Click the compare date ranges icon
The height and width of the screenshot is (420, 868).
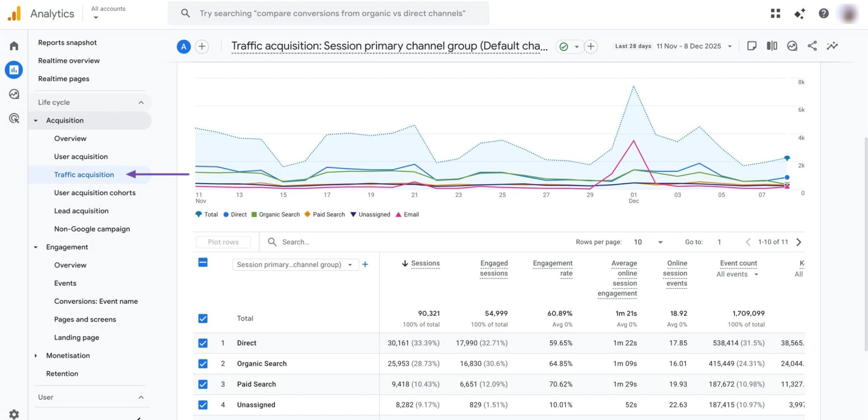click(x=772, y=46)
